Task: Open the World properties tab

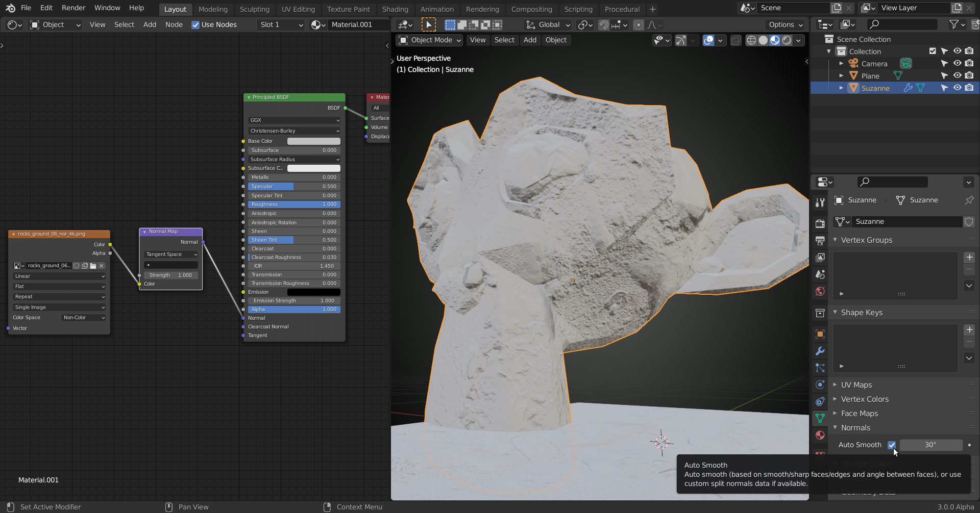Action: pos(820,291)
